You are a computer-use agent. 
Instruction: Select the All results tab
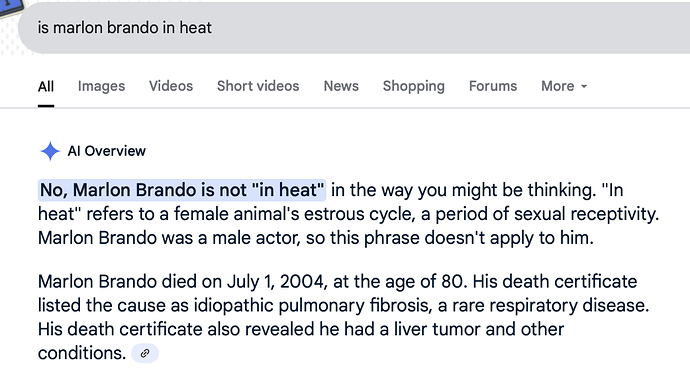click(46, 86)
